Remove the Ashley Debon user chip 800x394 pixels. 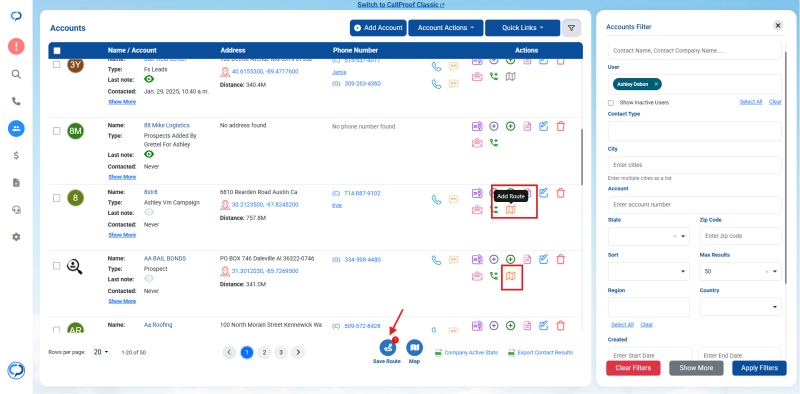click(x=656, y=84)
